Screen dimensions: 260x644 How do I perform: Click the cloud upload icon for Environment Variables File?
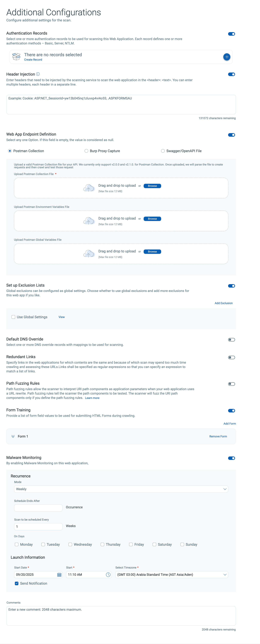point(89,221)
